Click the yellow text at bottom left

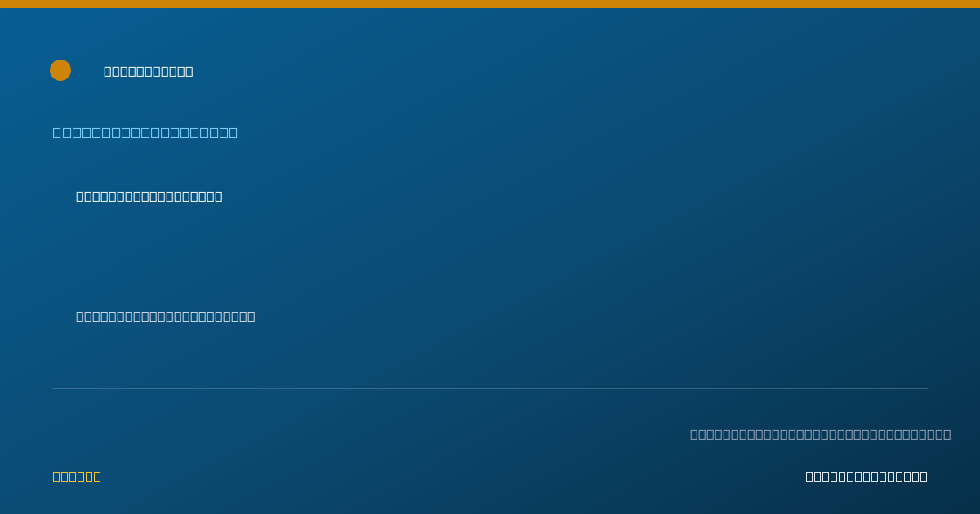[77, 476]
